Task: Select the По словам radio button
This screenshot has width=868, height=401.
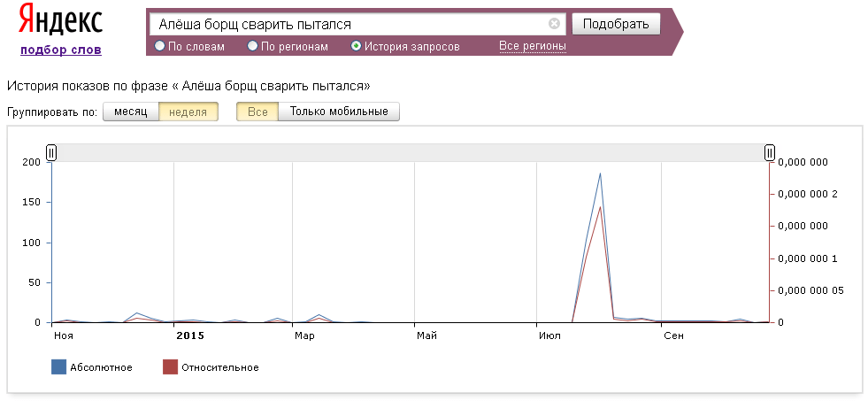Action: [x=160, y=46]
